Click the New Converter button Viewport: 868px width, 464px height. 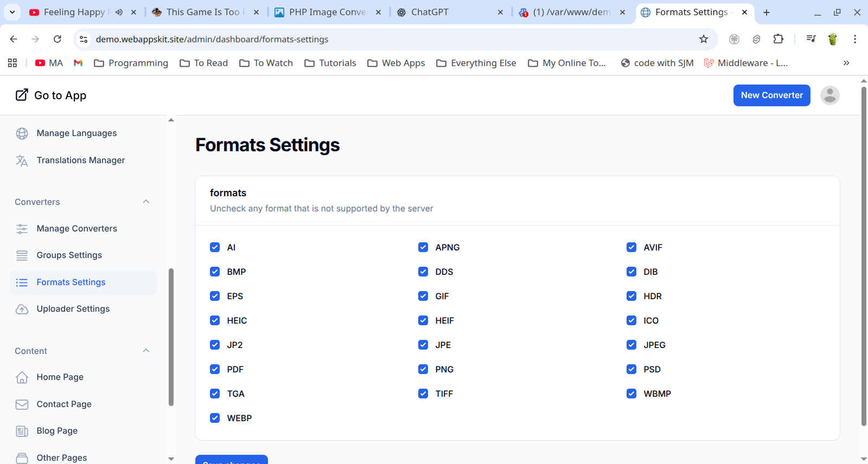point(771,95)
